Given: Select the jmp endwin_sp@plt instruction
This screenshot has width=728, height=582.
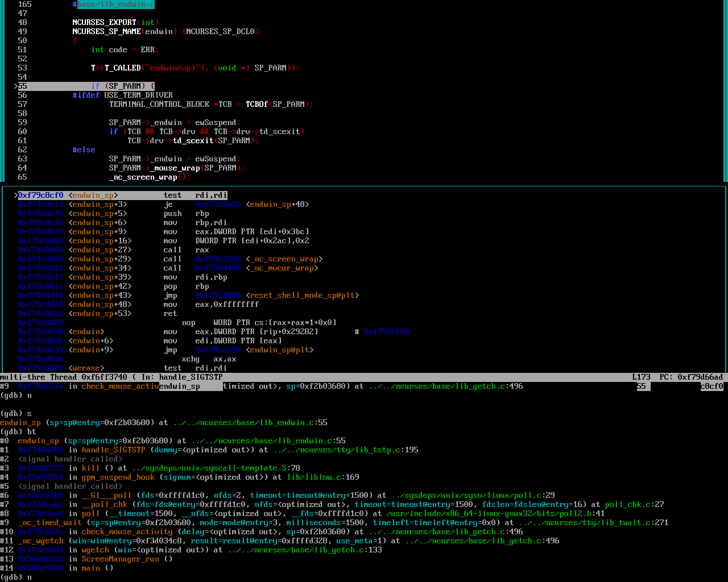Looking at the screenshot, I should click(x=238, y=350).
